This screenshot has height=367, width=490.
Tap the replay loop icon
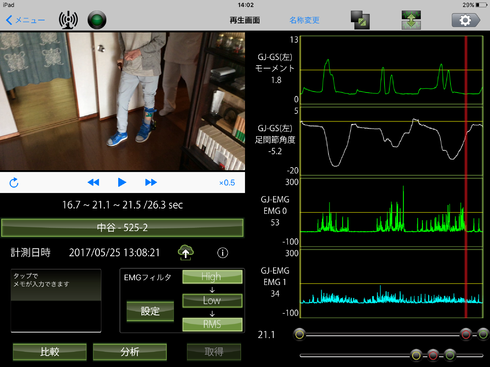click(x=14, y=183)
